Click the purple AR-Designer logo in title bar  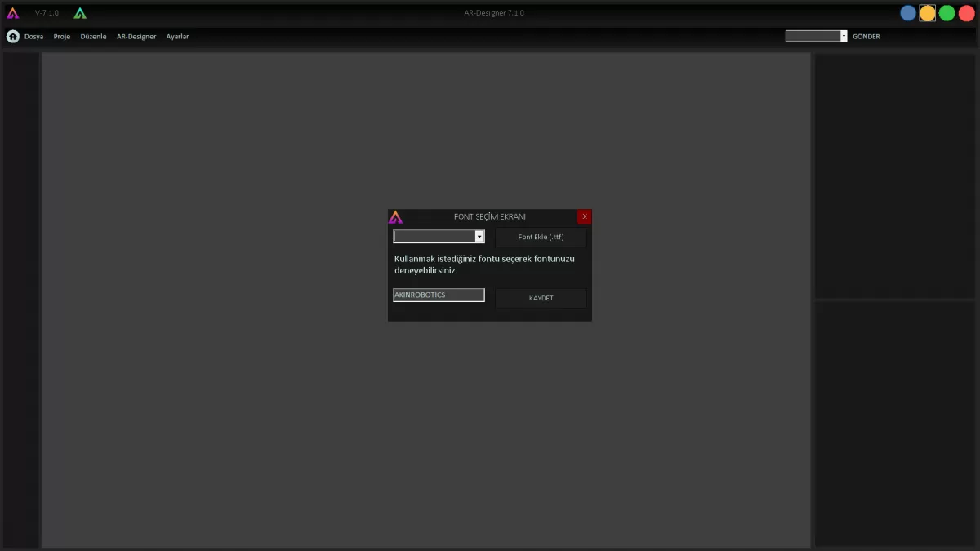tap(12, 13)
